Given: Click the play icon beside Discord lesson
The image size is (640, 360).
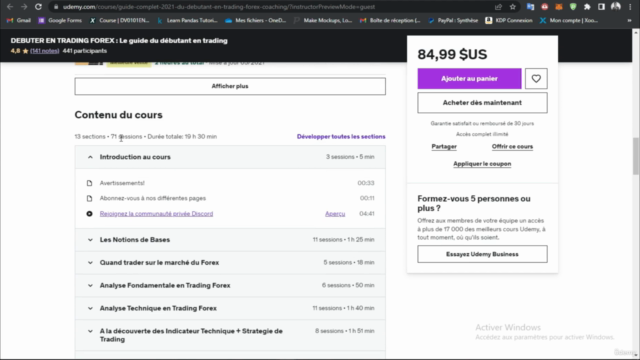Looking at the screenshot, I should coord(89,213).
